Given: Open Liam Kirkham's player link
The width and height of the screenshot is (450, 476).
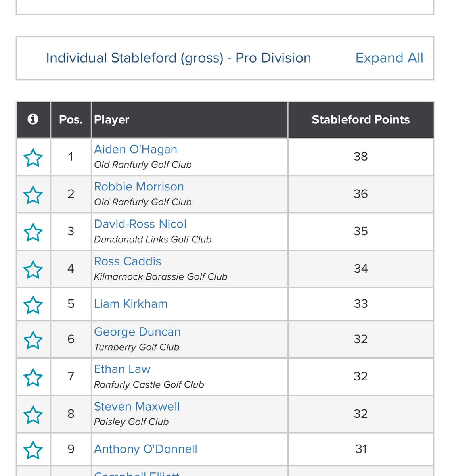Looking at the screenshot, I should pyautogui.click(x=131, y=304).
